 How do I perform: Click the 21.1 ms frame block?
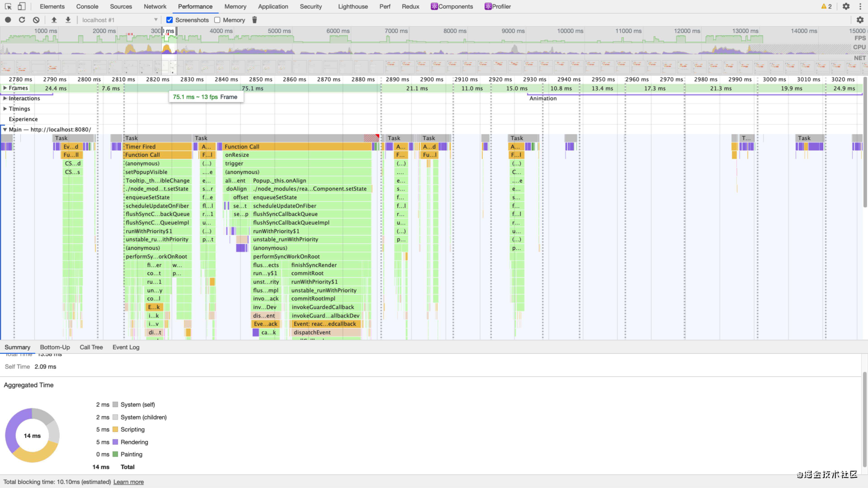pyautogui.click(x=417, y=88)
